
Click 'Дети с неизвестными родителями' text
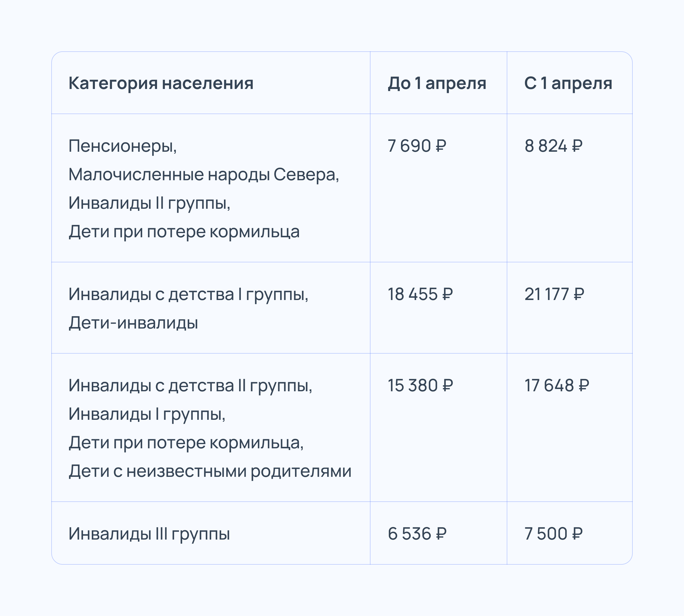pyautogui.click(x=210, y=471)
